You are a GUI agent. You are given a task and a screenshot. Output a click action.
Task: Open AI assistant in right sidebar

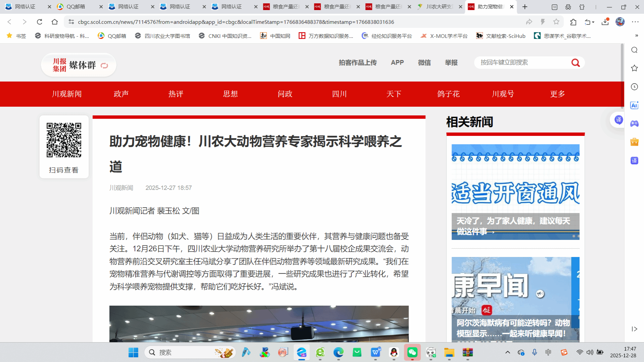pos(634,105)
